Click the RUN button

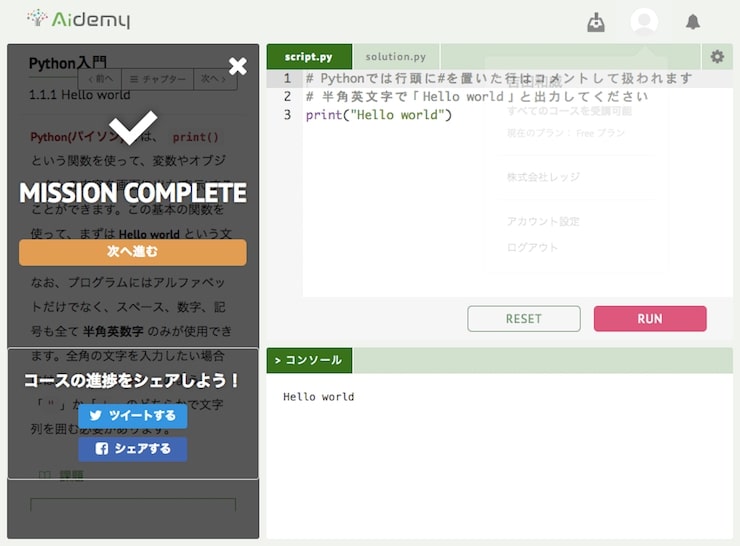point(650,319)
